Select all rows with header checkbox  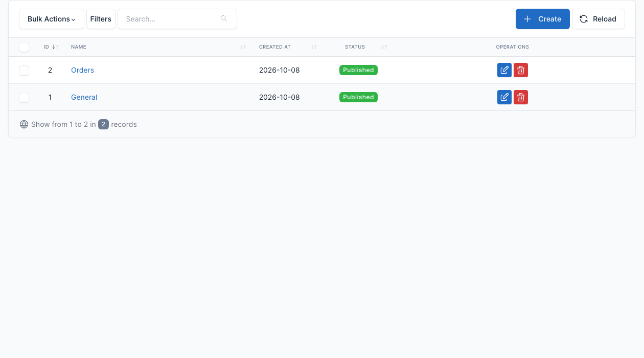tap(24, 47)
